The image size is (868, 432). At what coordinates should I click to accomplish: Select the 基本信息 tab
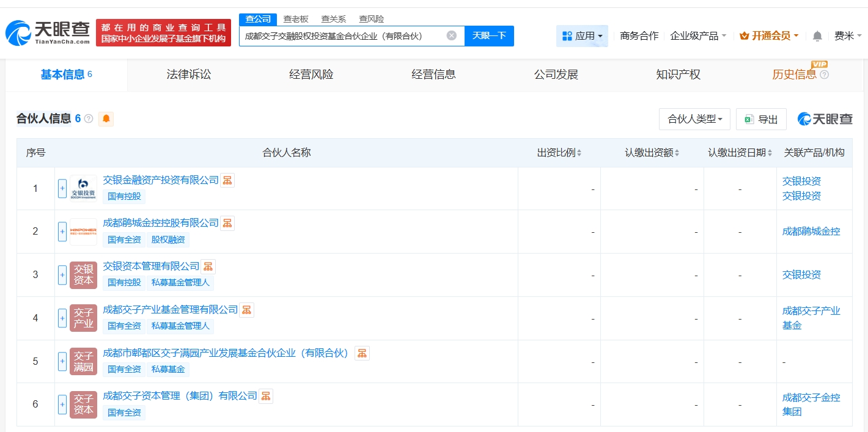point(67,75)
